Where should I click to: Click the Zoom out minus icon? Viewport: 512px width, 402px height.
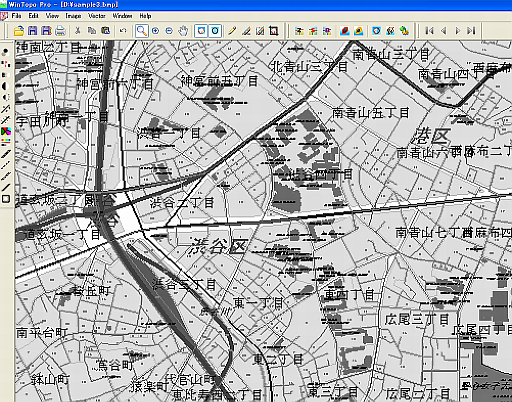click(169, 31)
